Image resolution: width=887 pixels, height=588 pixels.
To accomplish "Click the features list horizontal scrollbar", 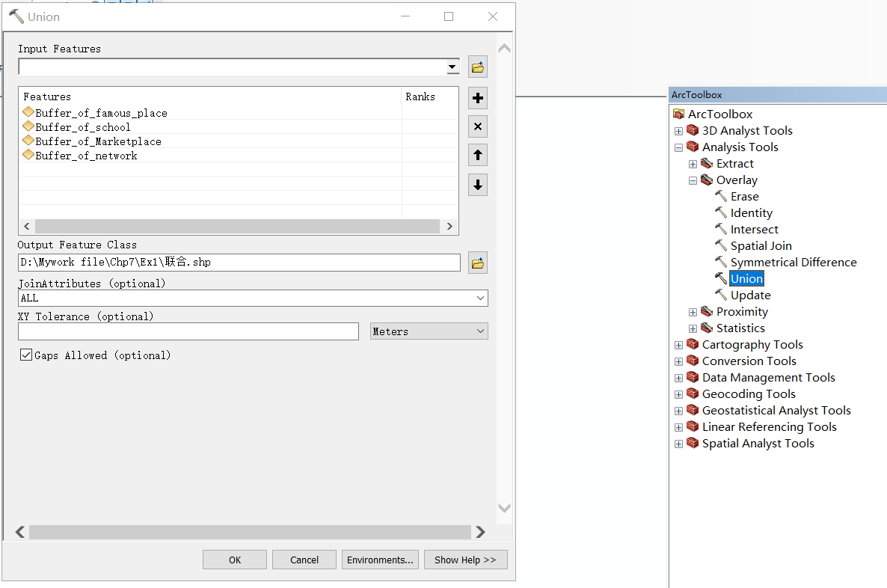I will pyautogui.click(x=238, y=227).
